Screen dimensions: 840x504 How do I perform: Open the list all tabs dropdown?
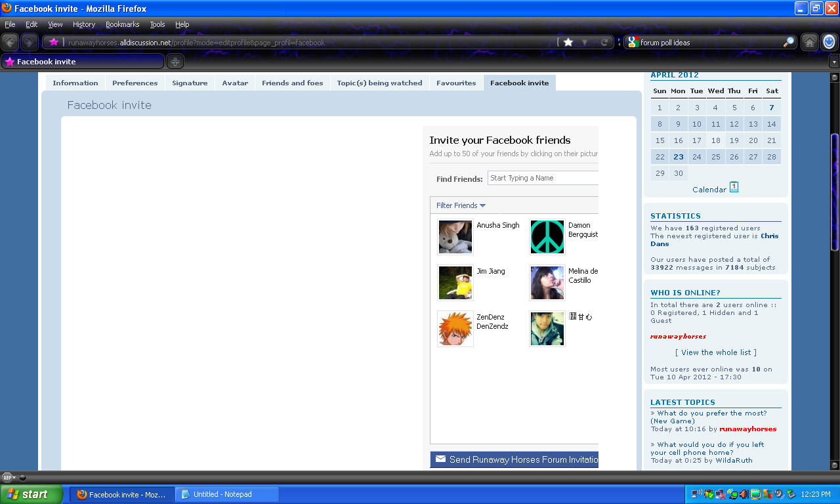(834, 62)
